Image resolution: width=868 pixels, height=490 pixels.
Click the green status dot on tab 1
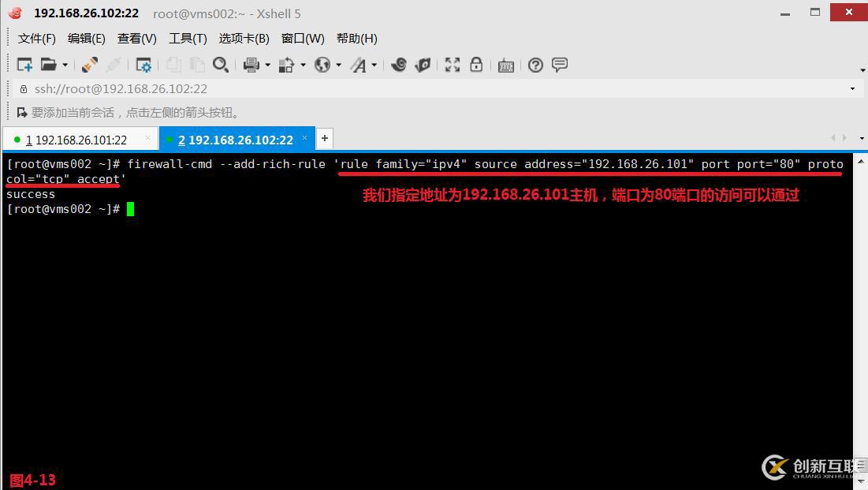pos(17,139)
